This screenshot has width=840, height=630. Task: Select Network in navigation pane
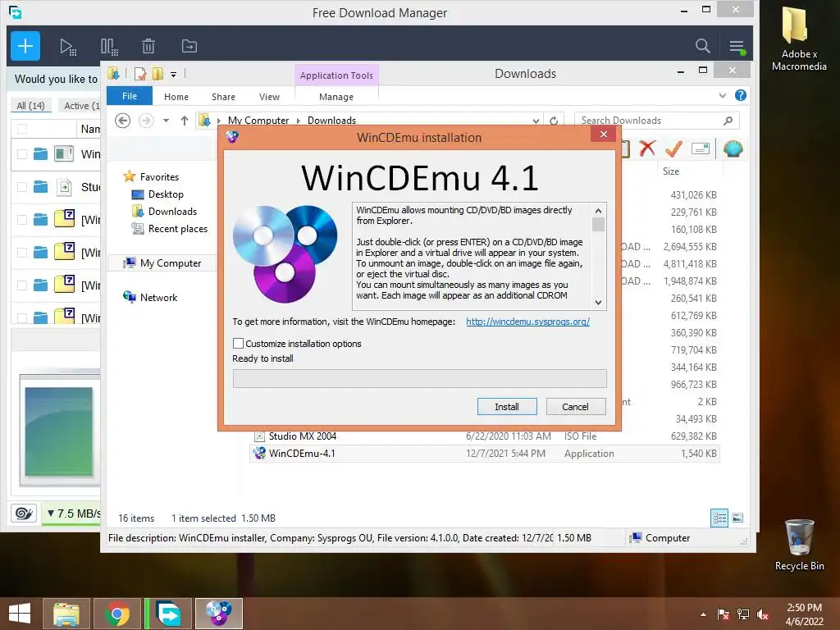(158, 297)
